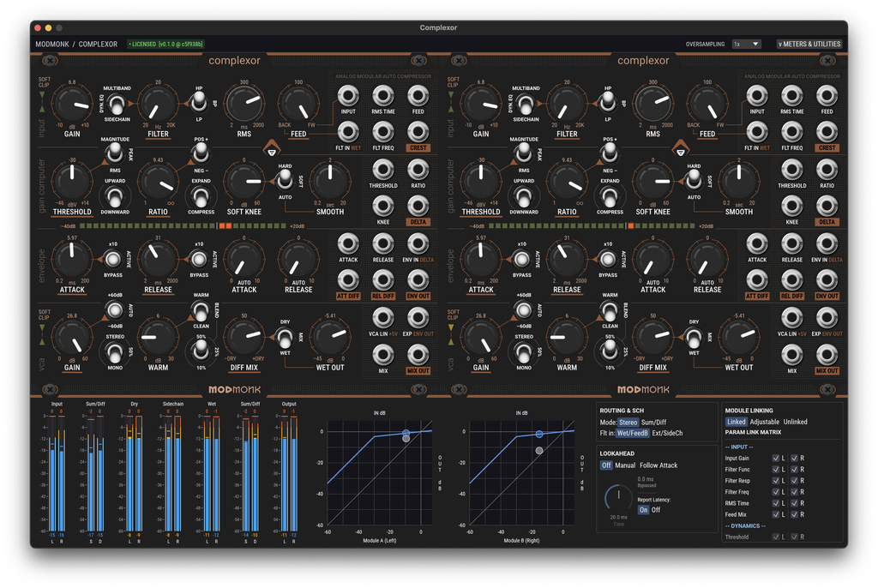This screenshot has height=588, width=878.
Task: Open the Oversampling 1x dropdown
Action: (747, 44)
